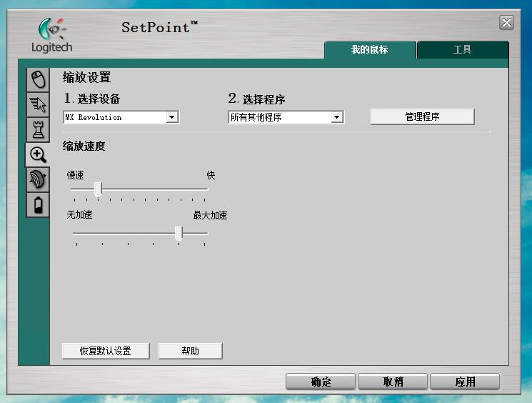Confirm with the 确定 button
532x403 pixels.
pyautogui.click(x=321, y=382)
